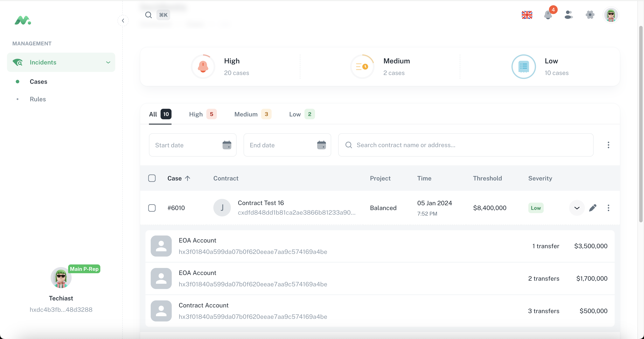This screenshot has width=644, height=339.
Task: Switch to the Medium tab
Action: tap(253, 114)
